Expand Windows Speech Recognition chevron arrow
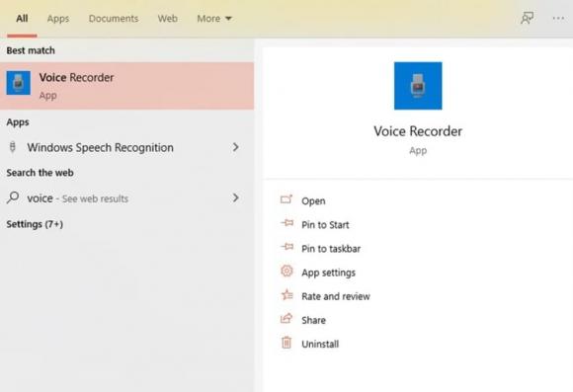Image resolution: width=573 pixels, height=392 pixels. [236, 147]
